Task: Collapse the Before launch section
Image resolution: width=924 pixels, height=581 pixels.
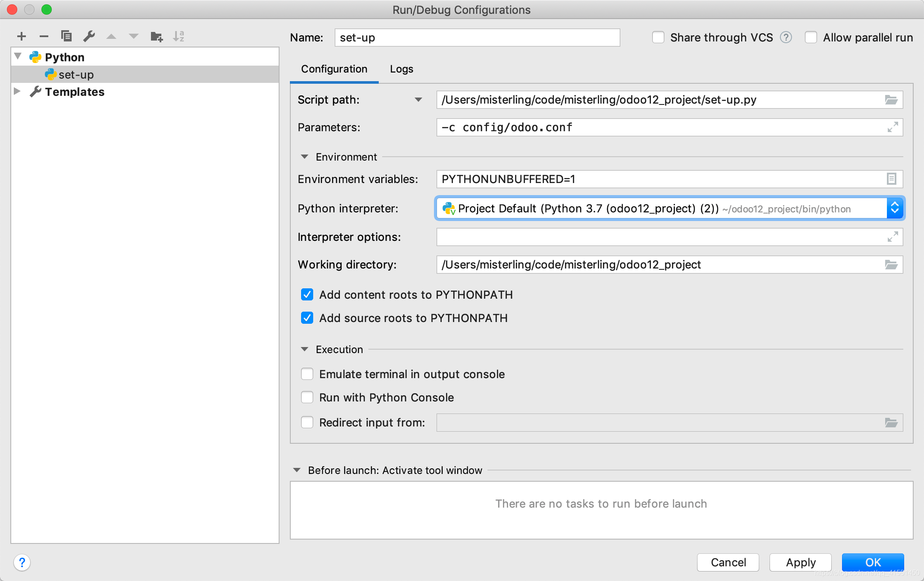Action: tap(297, 470)
